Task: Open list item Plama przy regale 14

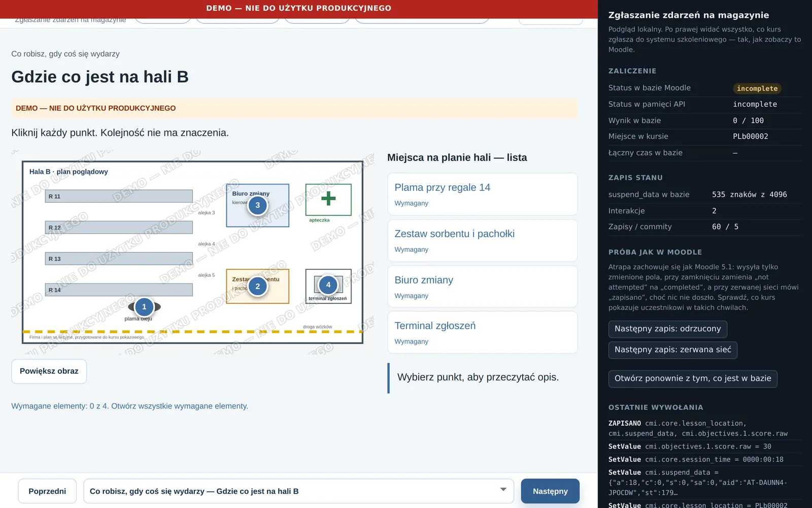Action: tap(483, 194)
